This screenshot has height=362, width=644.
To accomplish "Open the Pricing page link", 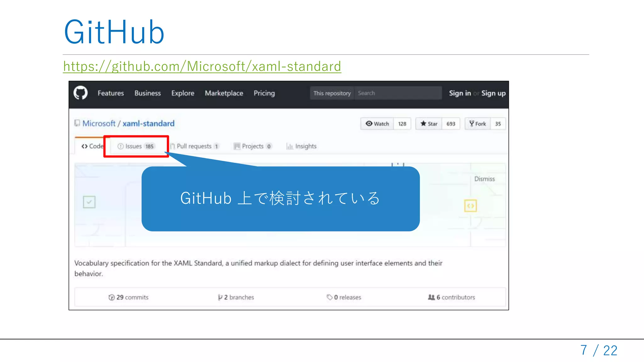I will (x=264, y=93).
